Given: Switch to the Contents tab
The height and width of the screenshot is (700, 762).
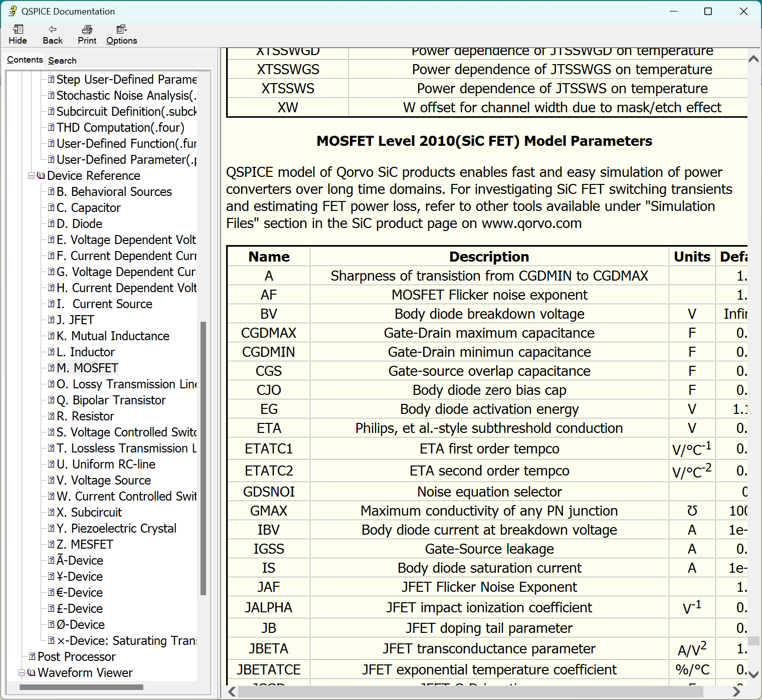Looking at the screenshot, I should 25,60.
